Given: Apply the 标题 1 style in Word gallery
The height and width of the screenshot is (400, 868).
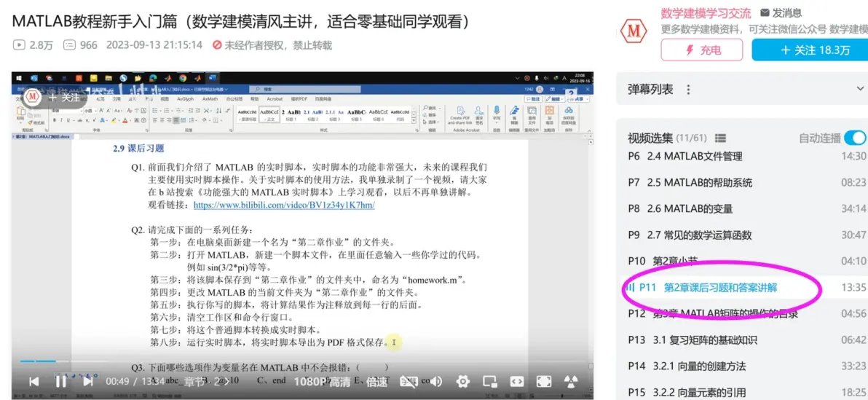Looking at the screenshot, I should pos(291,114).
